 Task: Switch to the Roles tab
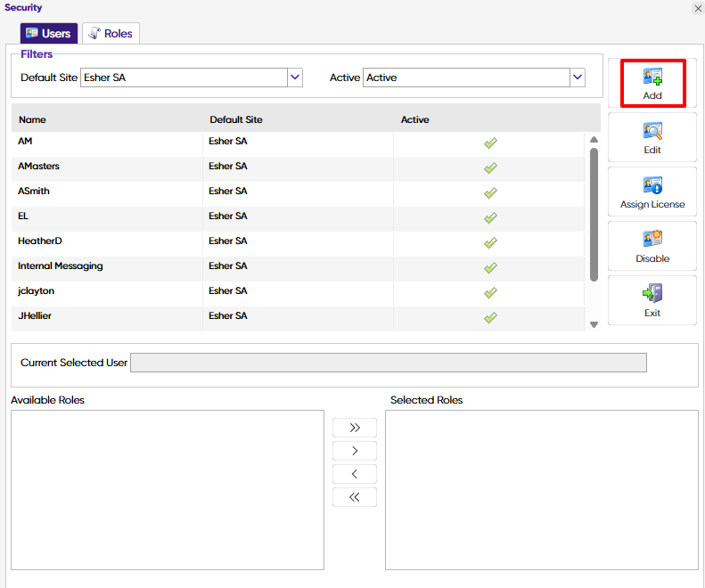(x=111, y=33)
